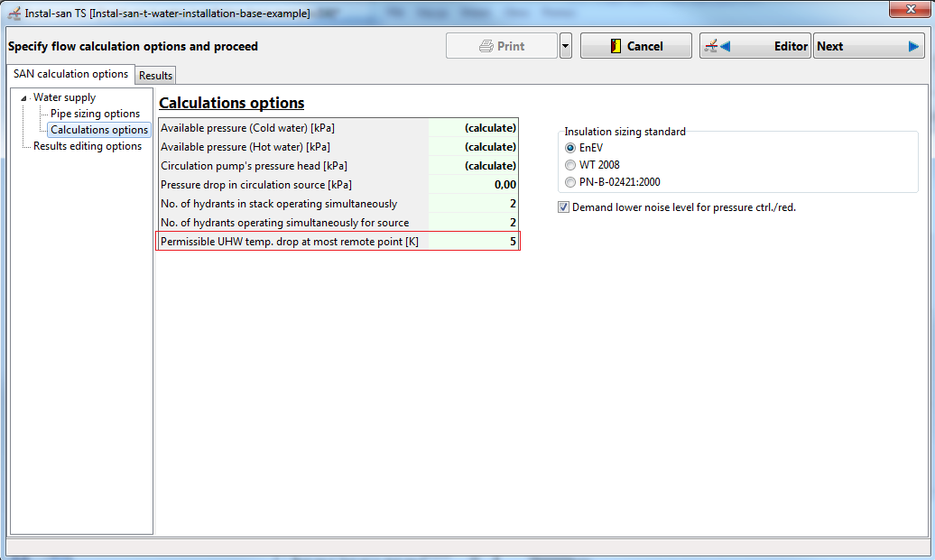Open the Print options dropdown arrow
The height and width of the screenshot is (560, 935).
pyautogui.click(x=565, y=46)
